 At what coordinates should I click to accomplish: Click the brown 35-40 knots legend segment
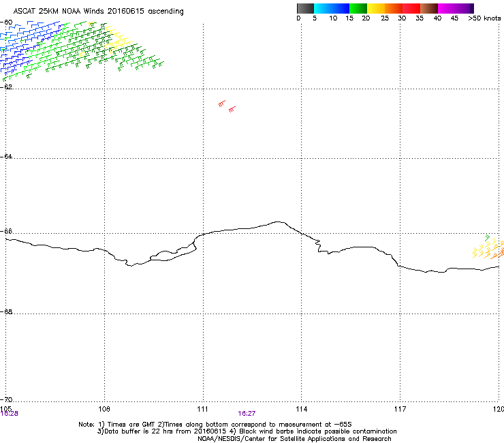(x=429, y=8)
